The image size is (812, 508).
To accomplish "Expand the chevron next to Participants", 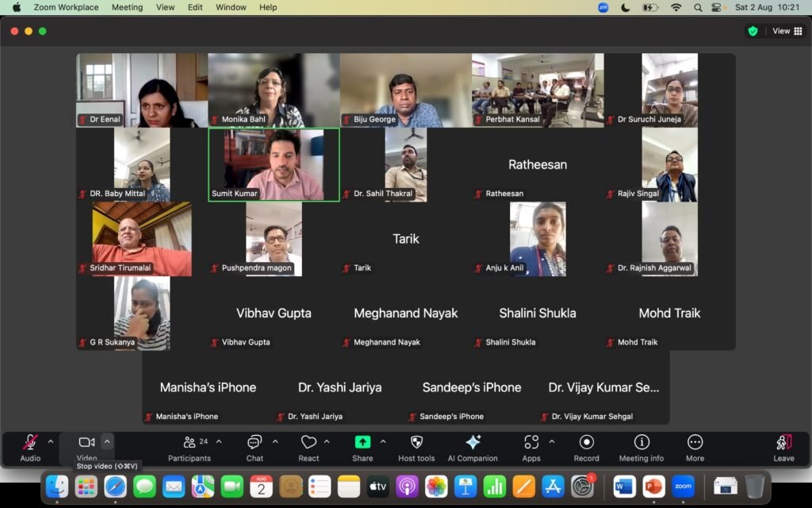I will coord(219,441).
